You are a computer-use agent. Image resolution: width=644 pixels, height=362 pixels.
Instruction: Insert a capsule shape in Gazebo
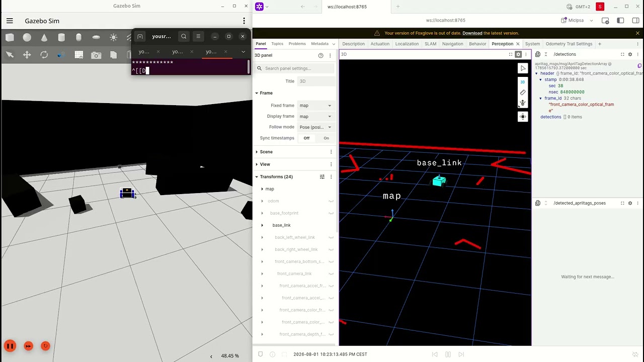point(78,37)
